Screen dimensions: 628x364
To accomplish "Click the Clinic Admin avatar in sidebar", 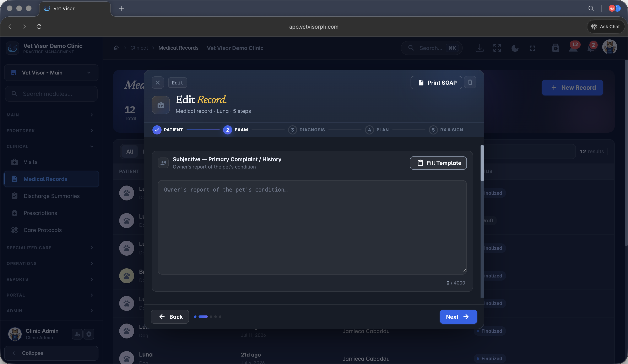I will click(x=15, y=334).
